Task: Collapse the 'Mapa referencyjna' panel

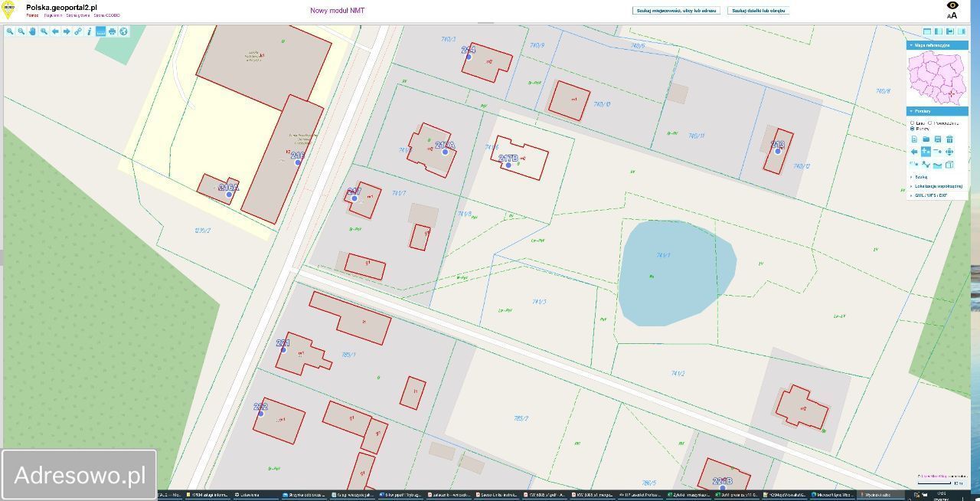Action: pos(911,45)
